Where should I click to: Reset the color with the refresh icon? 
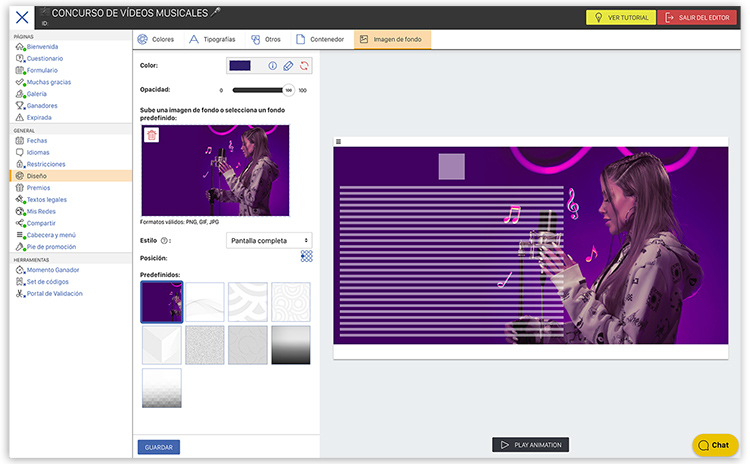(304, 66)
